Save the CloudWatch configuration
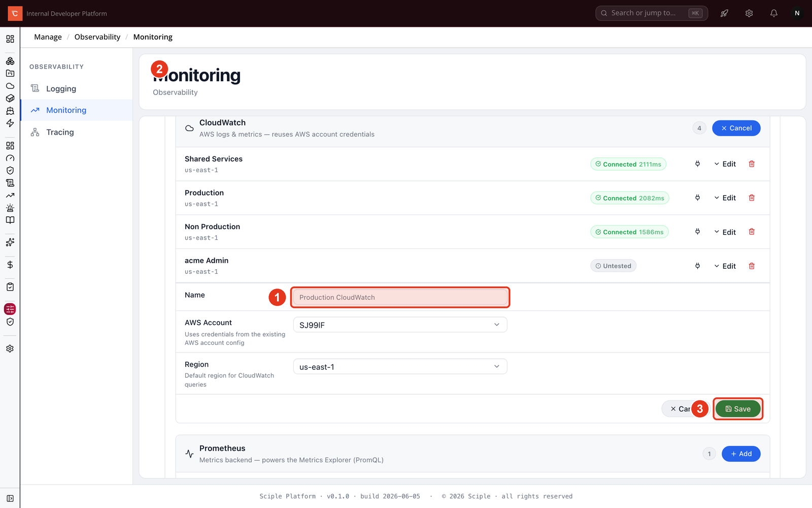Viewport: 812px width, 508px height. tap(738, 408)
